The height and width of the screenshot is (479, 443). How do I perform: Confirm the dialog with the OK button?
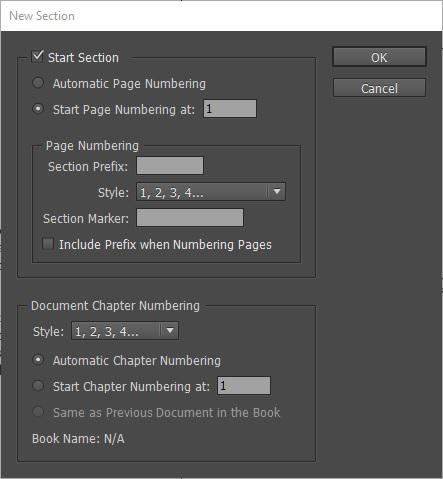(379, 57)
